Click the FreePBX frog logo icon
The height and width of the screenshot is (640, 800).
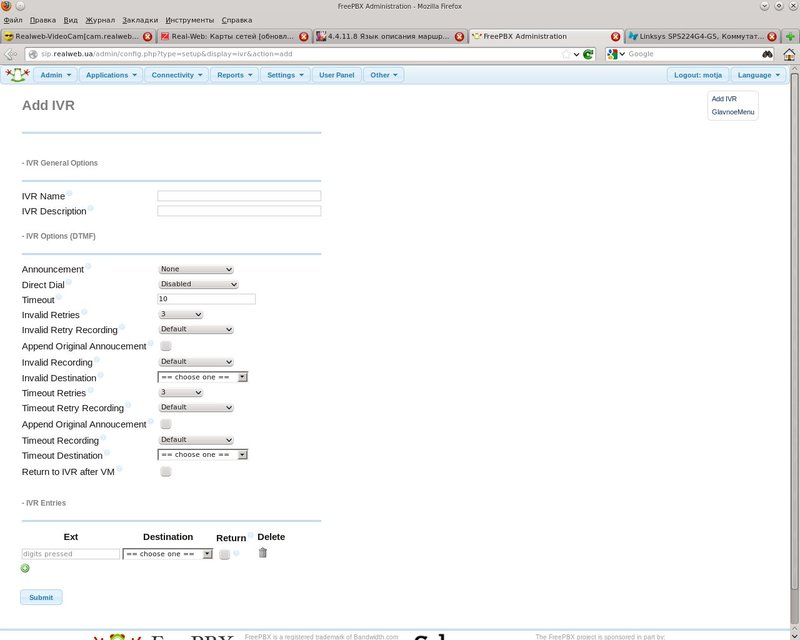point(17,75)
